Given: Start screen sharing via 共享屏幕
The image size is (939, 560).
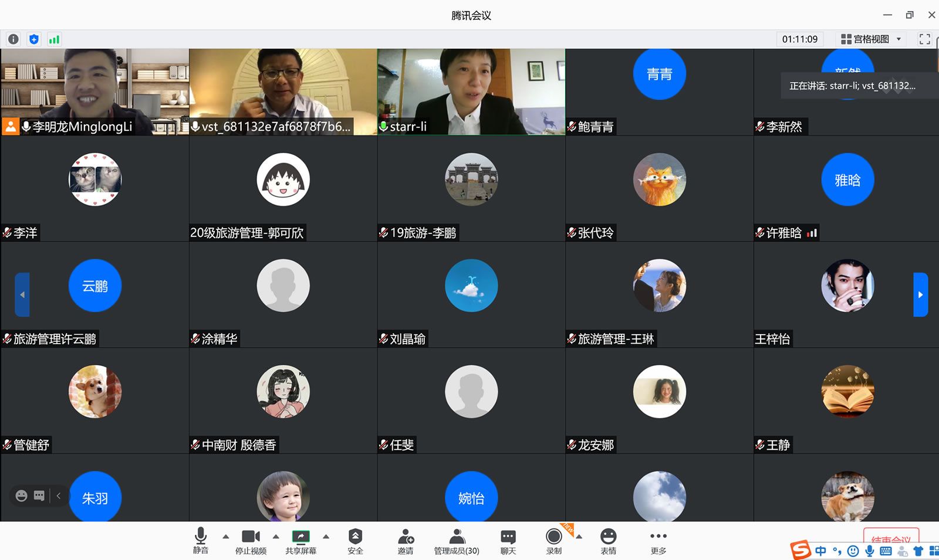Looking at the screenshot, I should pos(300,541).
